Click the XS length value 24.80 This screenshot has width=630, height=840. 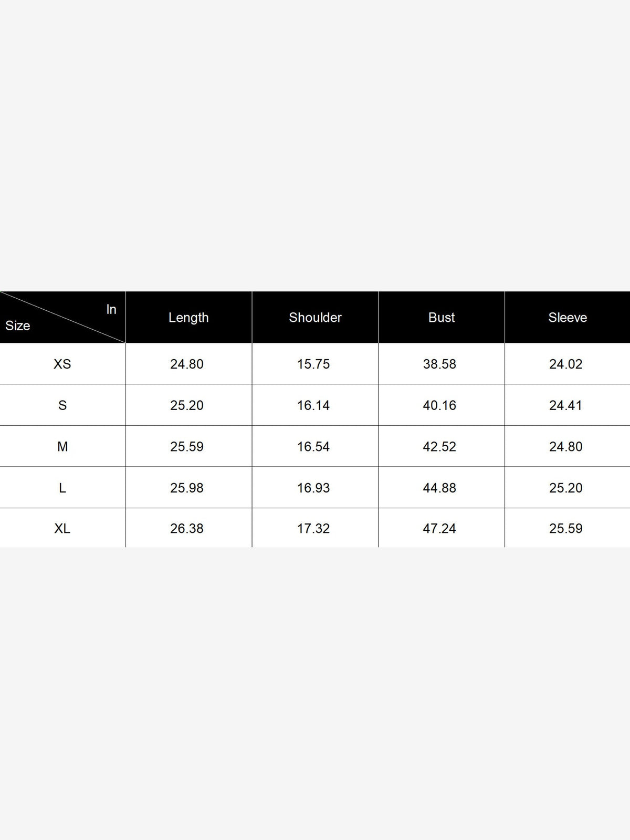coord(187,364)
